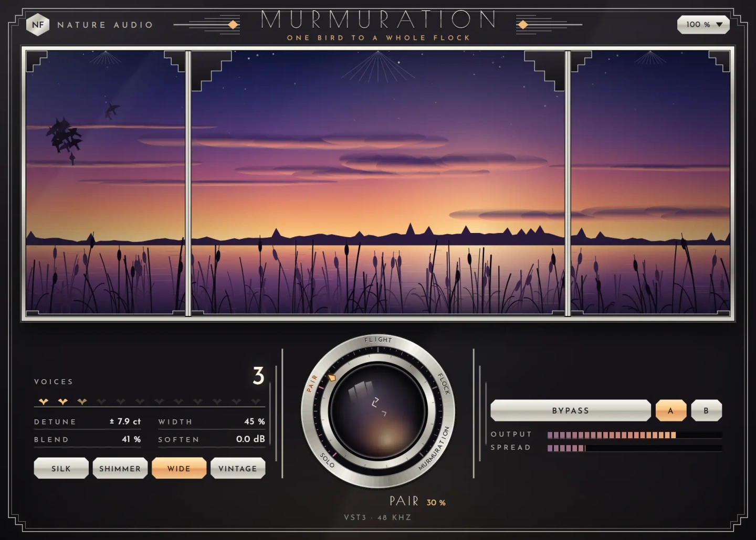This screenshot has height=540, width=756.
Task: Set voices using the tenth bird icon
Action: [x=217, y=401]
